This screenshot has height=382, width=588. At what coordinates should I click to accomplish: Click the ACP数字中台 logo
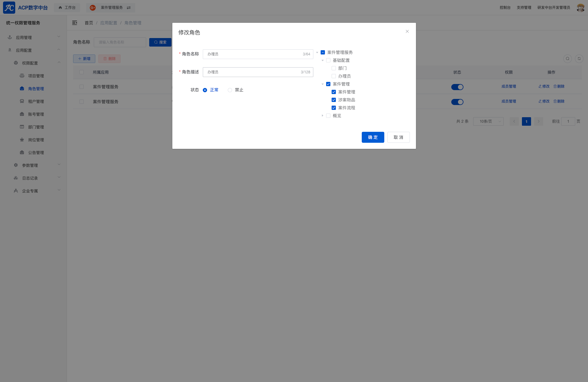[x=25, y=8]
